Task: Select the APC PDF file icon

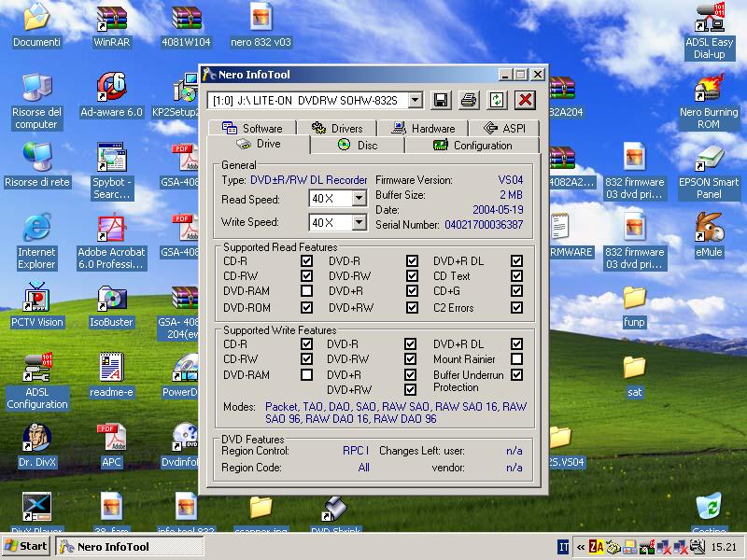Action: pyautogui.click(x=111, y=445)
